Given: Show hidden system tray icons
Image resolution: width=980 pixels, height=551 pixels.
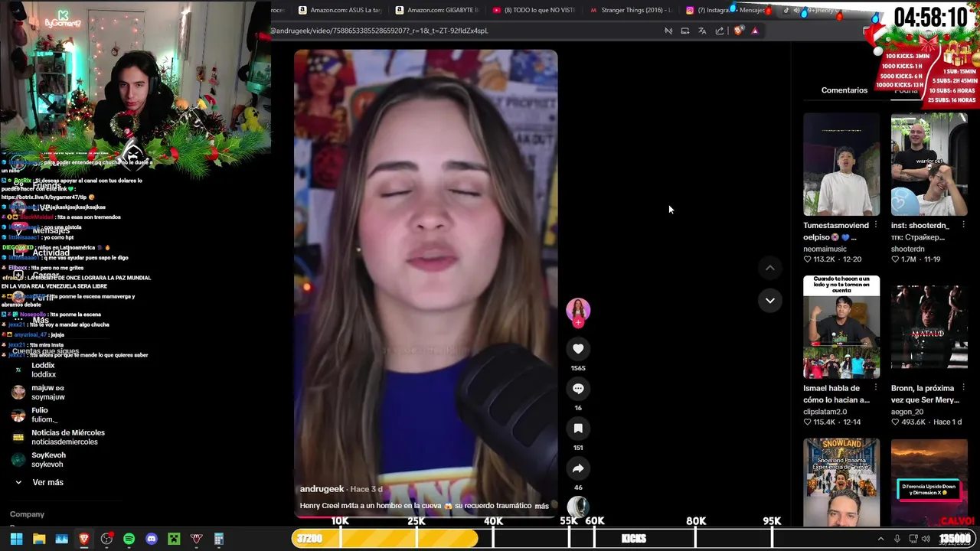Looking at the screenshot, I should (x=880, y=539).
